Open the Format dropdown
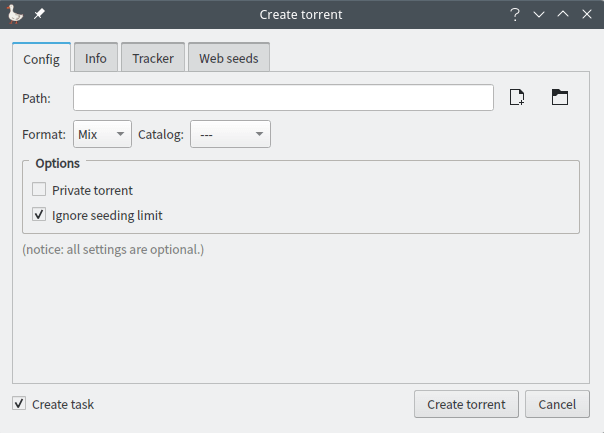Viewport: 604px width, 433px height. 102,134
